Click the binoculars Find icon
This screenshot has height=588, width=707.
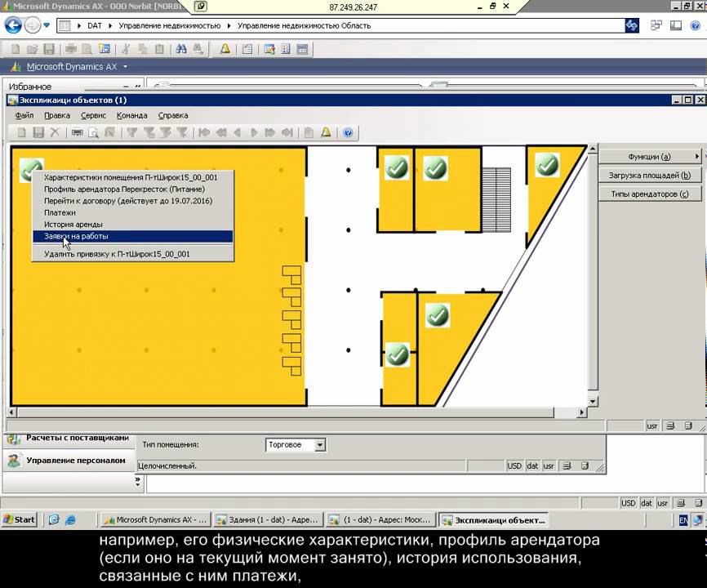point(181,49)
